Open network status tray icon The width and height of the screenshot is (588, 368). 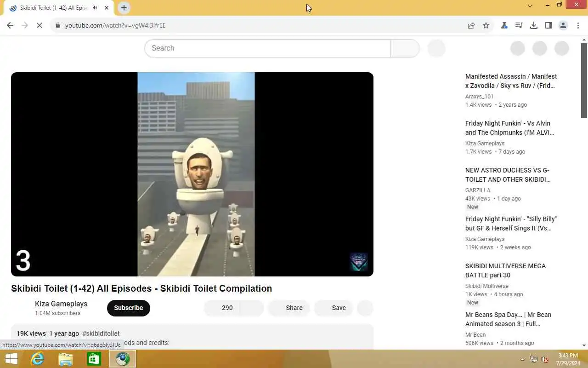pos(534,359)
